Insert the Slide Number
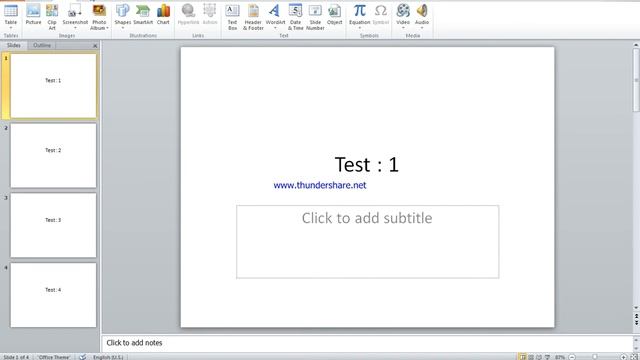The height and width of the screenshot is (360, 640). [315, 16]
